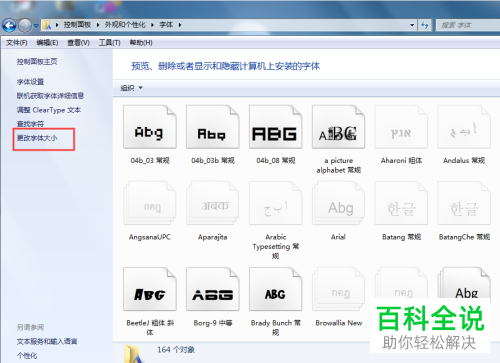The image size is (500, 363).
Task: Expand the arrow after 字体 breadcrumb
Action: click(x=180, y=25)
